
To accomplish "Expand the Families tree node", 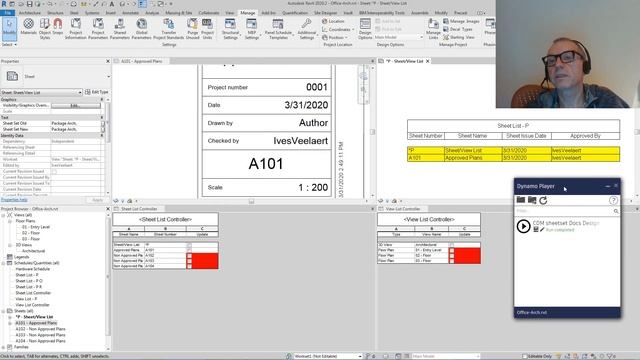I will coord(3,347).
